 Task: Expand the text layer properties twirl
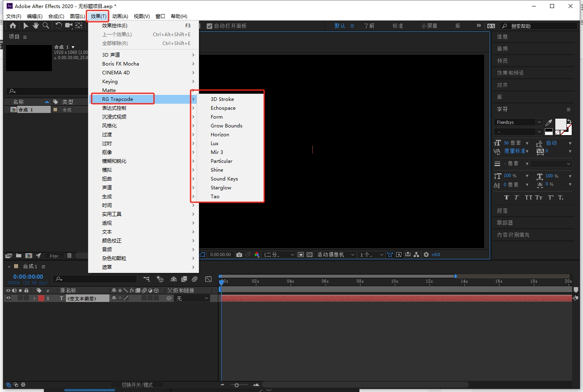click(34, 298)
